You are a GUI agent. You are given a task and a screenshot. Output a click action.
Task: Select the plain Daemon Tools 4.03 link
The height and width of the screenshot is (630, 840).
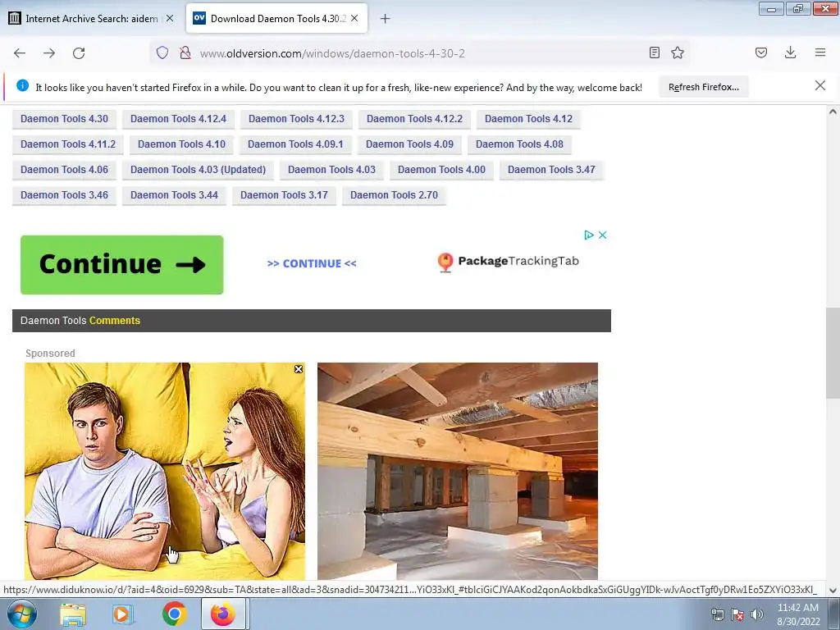tap(331, 170)
